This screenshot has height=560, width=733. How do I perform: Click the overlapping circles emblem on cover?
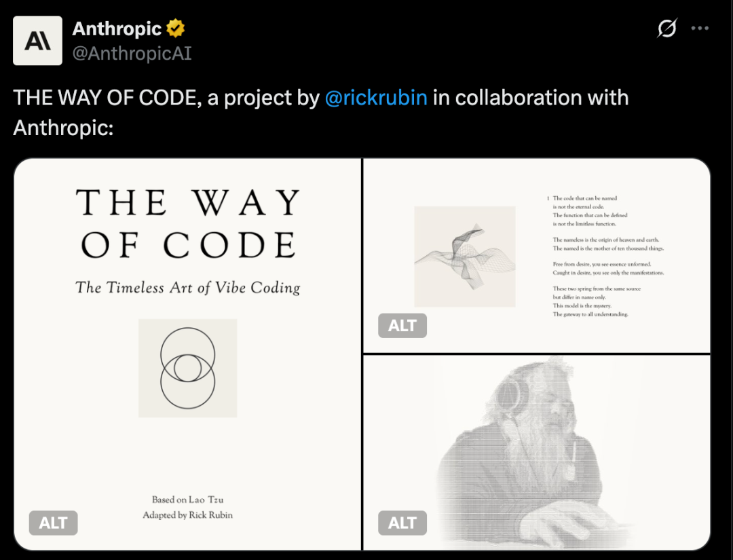187,368
